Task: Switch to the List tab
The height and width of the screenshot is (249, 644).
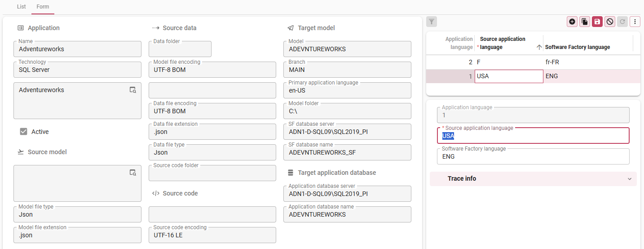Action: (x=21, y=7)
